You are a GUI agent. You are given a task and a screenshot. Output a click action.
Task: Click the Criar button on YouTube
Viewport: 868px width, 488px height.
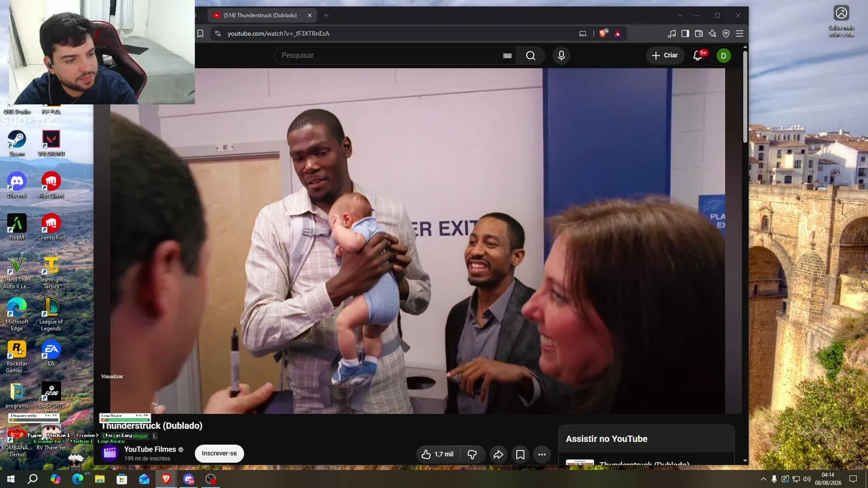(665, 56)
